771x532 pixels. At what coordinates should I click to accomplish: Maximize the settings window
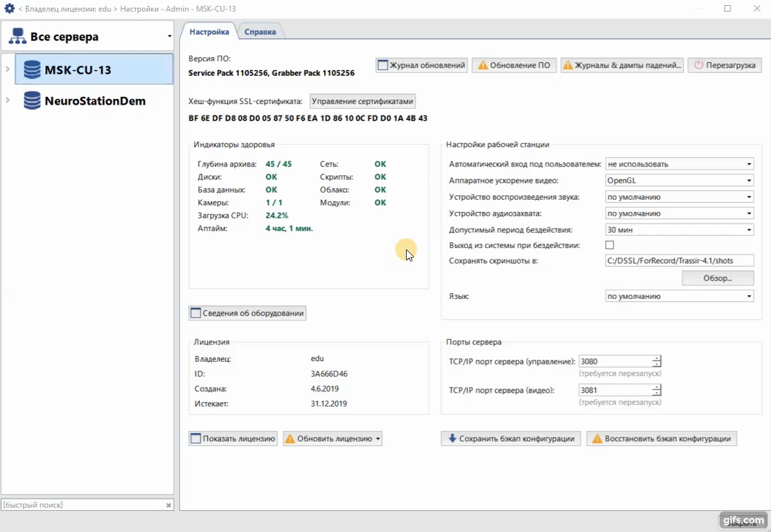[727, 9]
